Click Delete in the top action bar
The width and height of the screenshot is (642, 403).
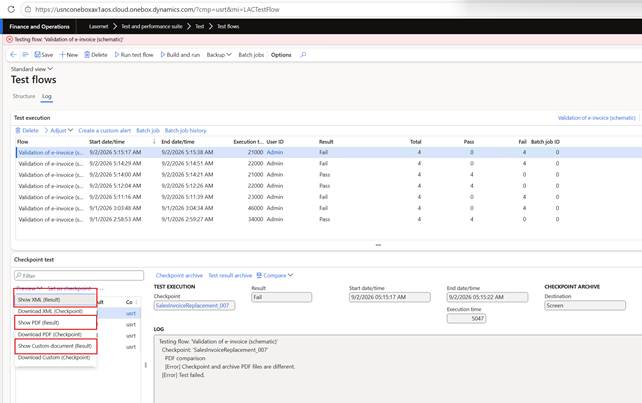96,54
